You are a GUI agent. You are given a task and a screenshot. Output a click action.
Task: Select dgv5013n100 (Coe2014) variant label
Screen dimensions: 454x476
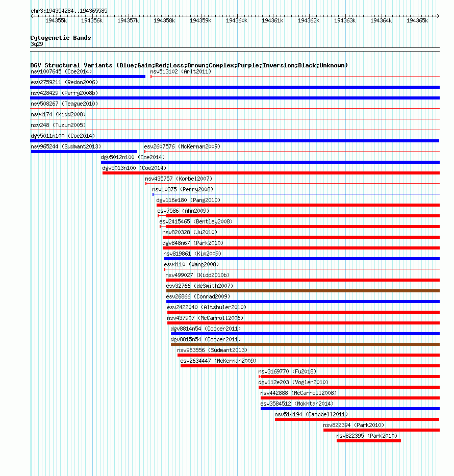(x=134, y=168)
